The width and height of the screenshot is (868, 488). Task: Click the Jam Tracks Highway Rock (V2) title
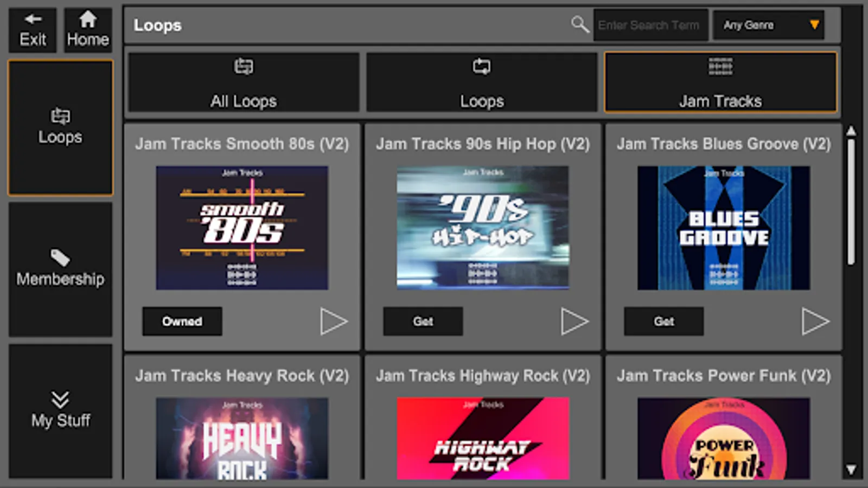[x=483, y=376]
